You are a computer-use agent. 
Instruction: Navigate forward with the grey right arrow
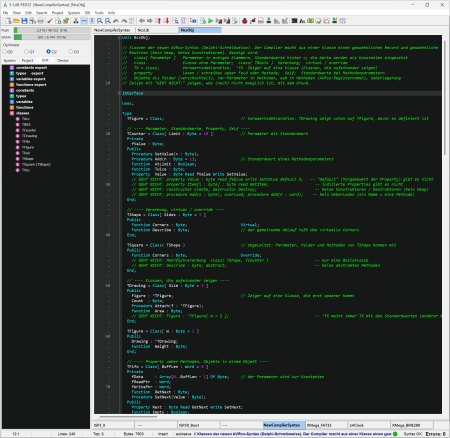pos(150,21)
